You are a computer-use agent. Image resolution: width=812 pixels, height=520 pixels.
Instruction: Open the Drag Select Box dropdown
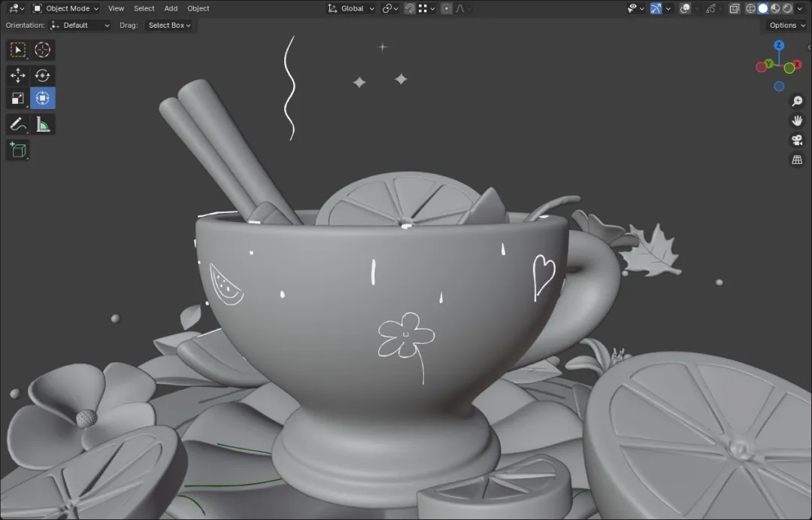pos(169,25)
